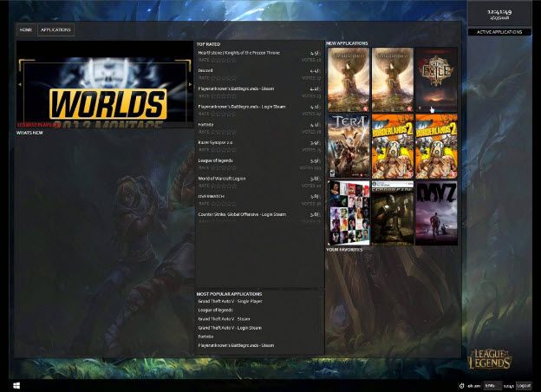
Task: Rate Fortnite using its star row
Action: click(223, 132)
